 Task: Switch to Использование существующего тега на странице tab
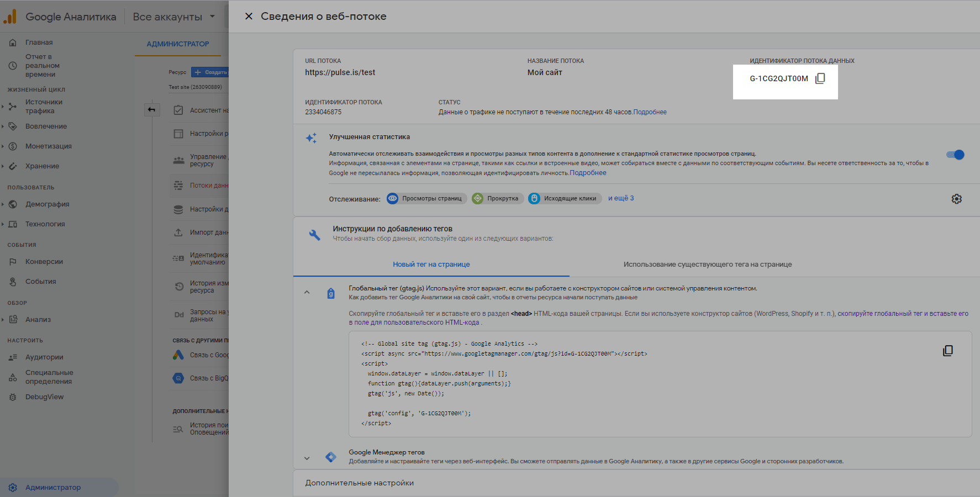pos(708,265)
